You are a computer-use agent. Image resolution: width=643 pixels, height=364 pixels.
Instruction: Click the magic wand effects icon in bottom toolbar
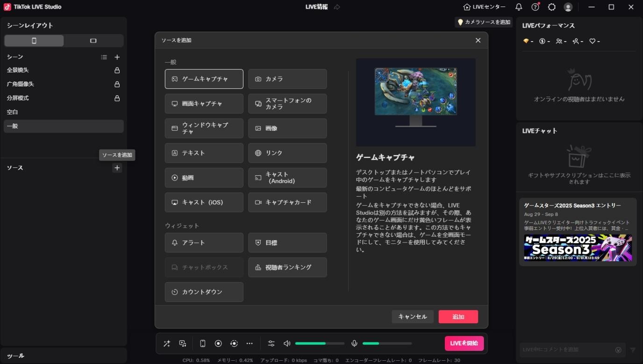point(166,343)
